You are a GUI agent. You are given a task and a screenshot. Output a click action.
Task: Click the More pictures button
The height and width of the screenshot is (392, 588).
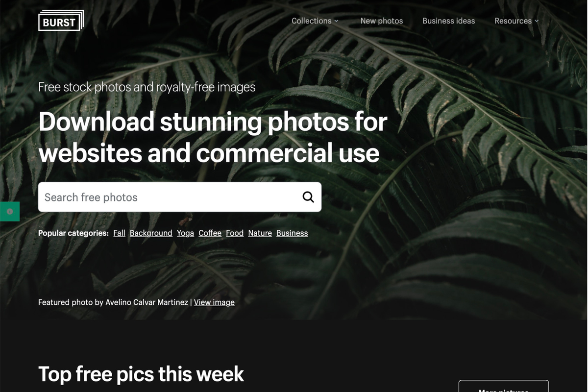(503, 386)
